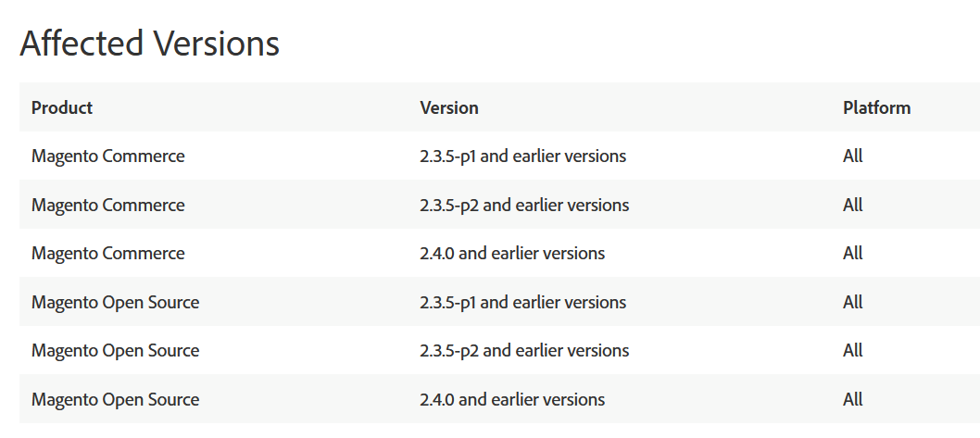Select Magento Open Source name in 2.3.5-p2 row
Image resolution: width=980 pixels, height=438 pixels.
pos(115,350)
